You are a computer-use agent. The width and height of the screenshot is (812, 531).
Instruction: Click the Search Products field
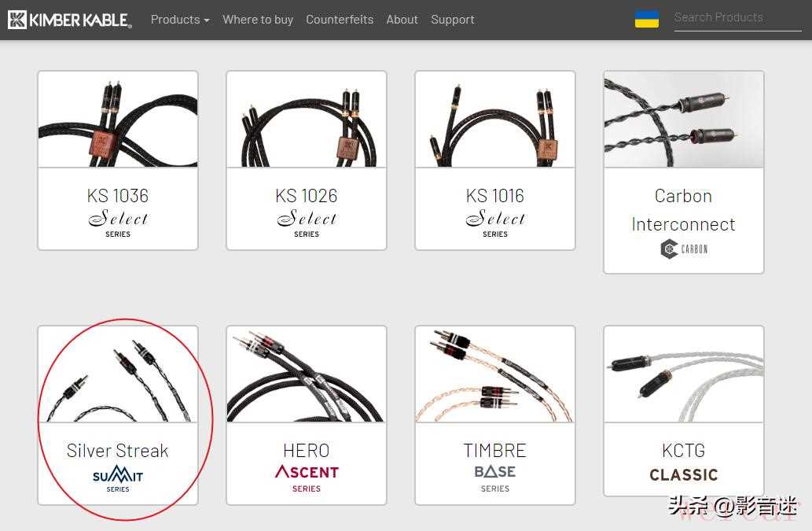click(737, 18)
